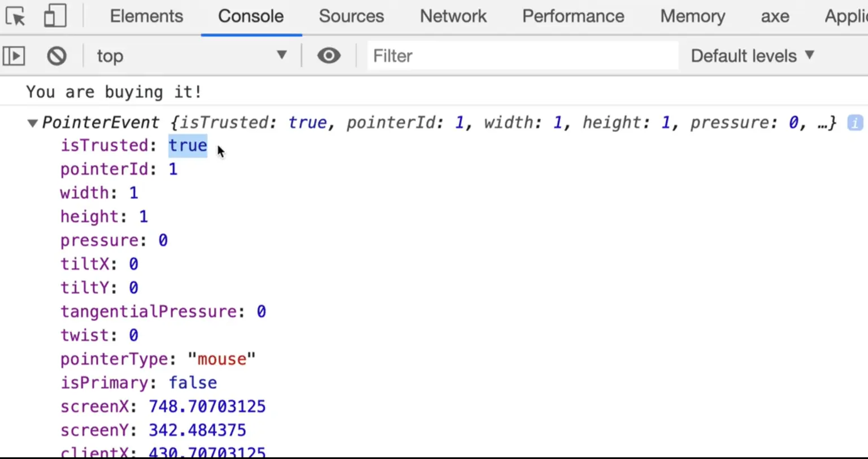Switch to the Memory tab
The height and width of the screenshot is (459, 868).
tap(692, 16)
